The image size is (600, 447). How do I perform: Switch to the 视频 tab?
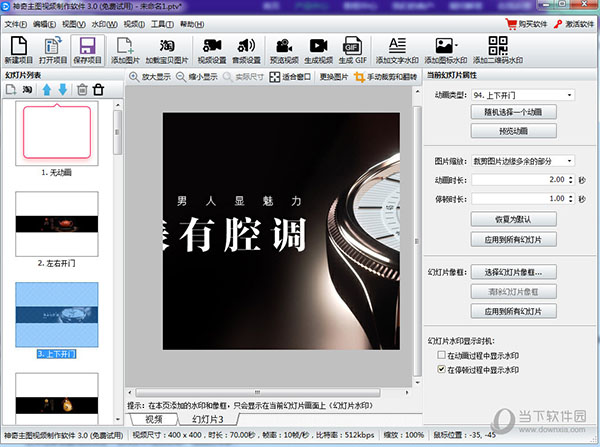click(x=154, y=419)
